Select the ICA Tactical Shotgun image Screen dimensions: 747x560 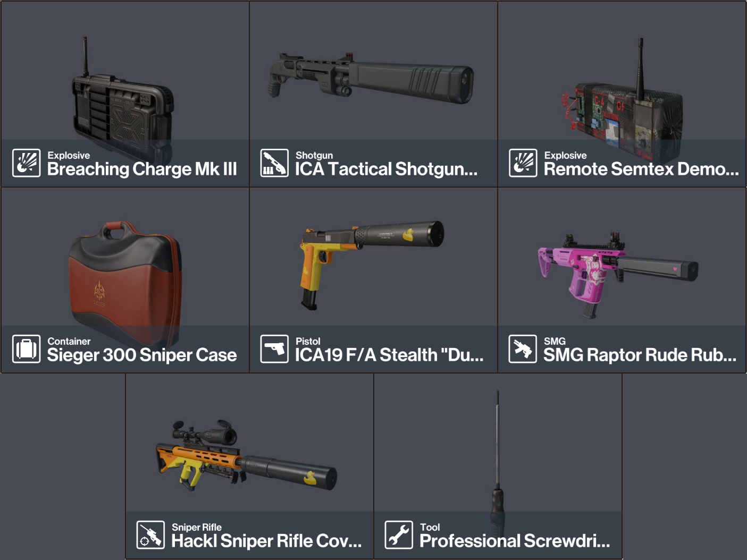371,78
